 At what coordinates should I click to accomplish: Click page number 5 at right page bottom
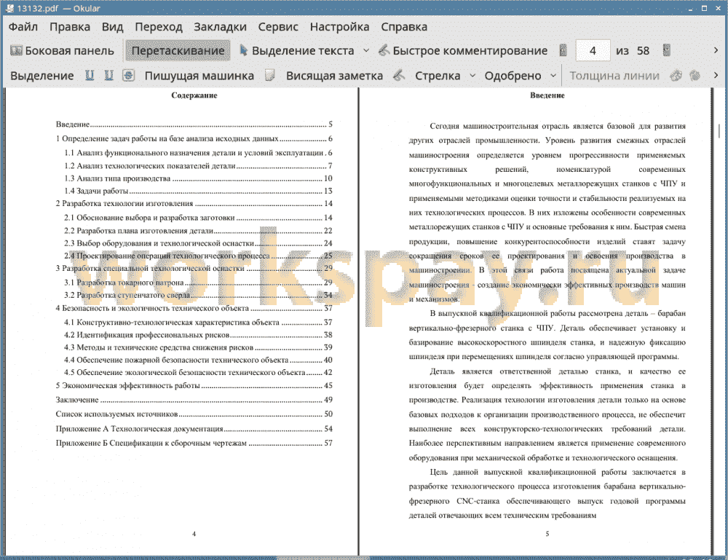pos(547,534)
